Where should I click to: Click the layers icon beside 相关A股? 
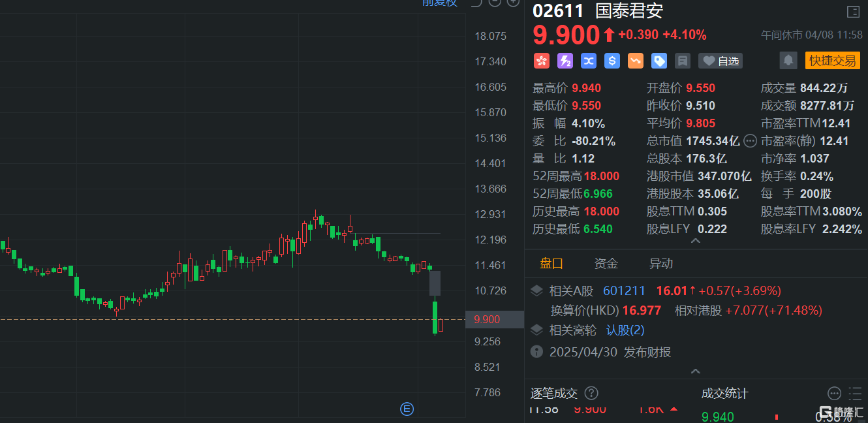(x=536, y=290)
